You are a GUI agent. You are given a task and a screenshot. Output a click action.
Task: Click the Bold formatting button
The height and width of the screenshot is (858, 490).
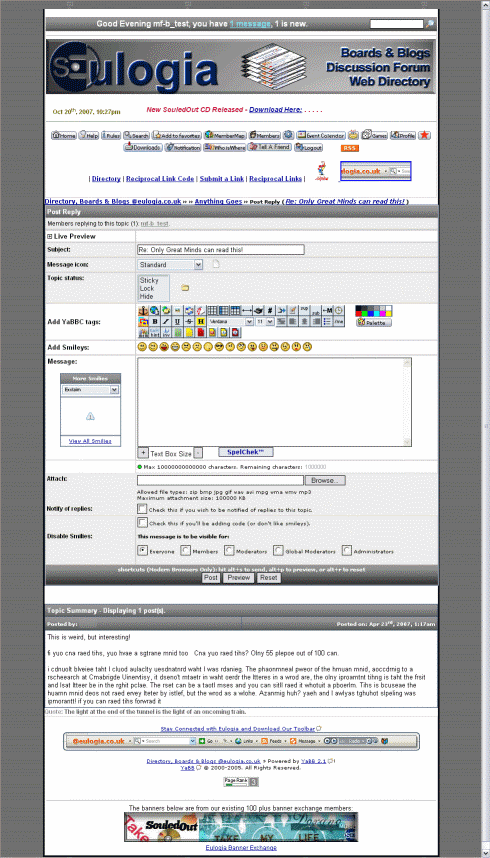(x=155, y=321)
